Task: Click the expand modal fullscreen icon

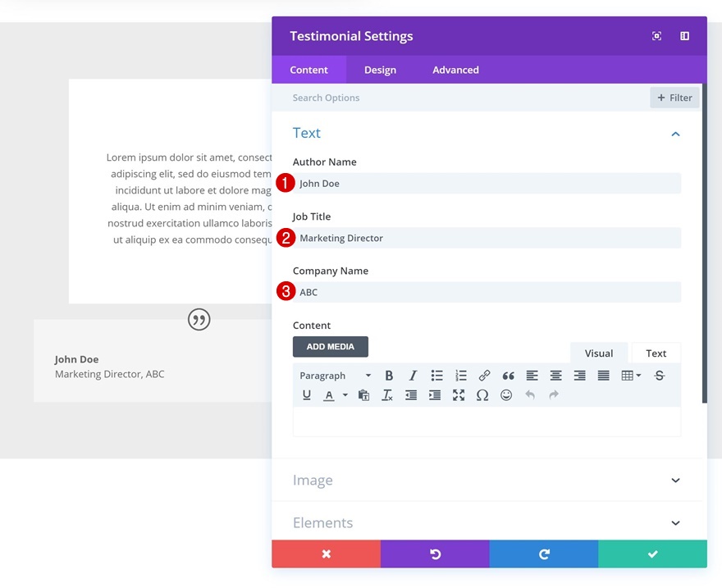Action: [656, 36]
